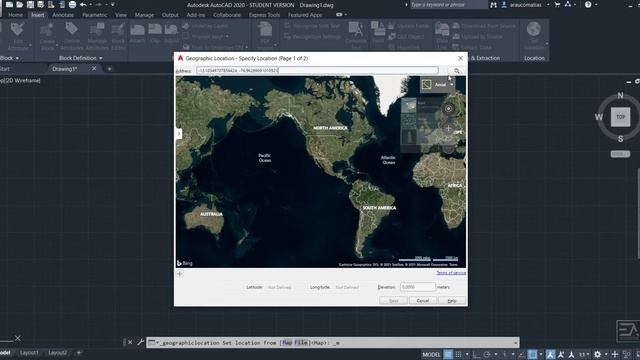Click the Next button in dialog
The width and height of the screenshot is (640, 360).
click(393, 301)
